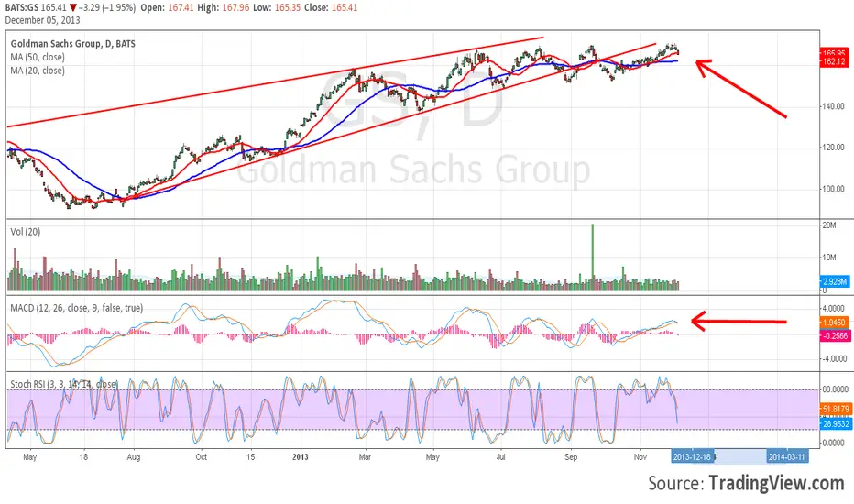Click the 10M volume axis label
This screenshot has width=854, height=504.
tap(829, 257)
